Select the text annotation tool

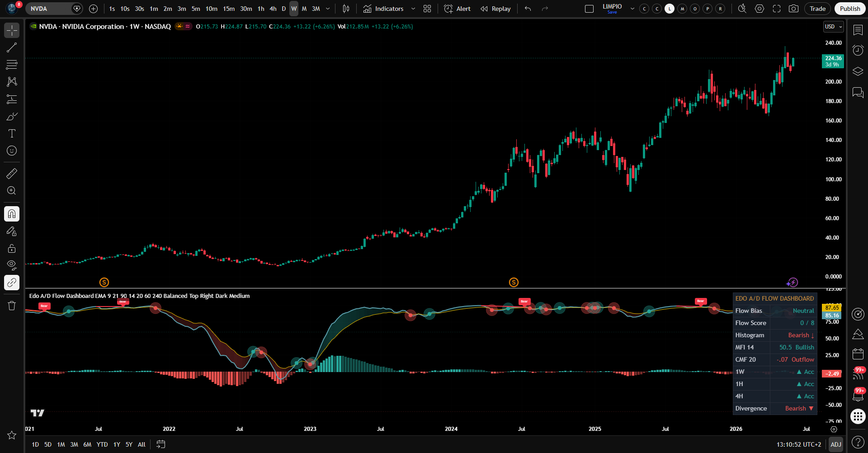[12, 133]
